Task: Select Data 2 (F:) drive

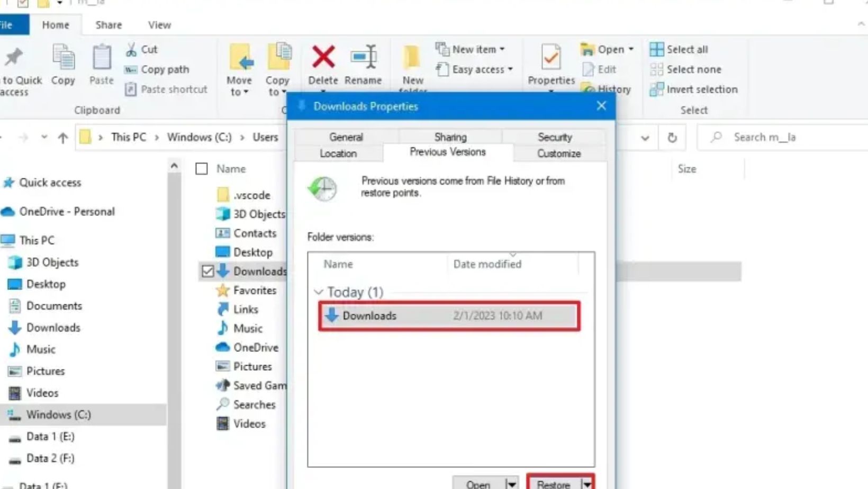Action: 42,458
